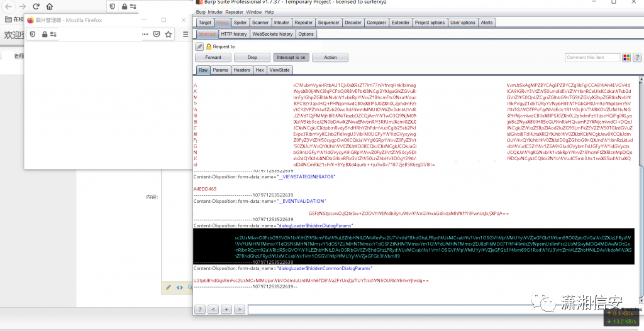Switch to the Sequencer tab
644x331 pixels.
pyautogui.click(x=328, y=23)
